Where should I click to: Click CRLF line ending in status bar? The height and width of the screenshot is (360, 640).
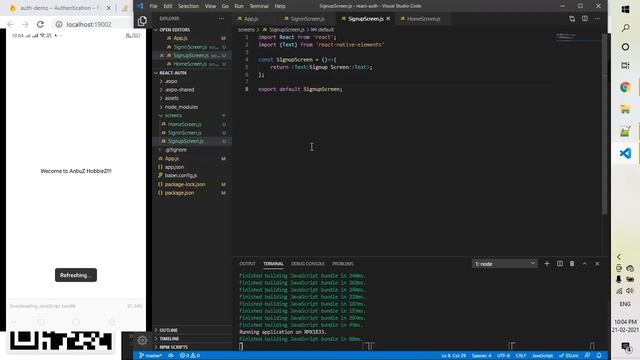click(521, 356)
